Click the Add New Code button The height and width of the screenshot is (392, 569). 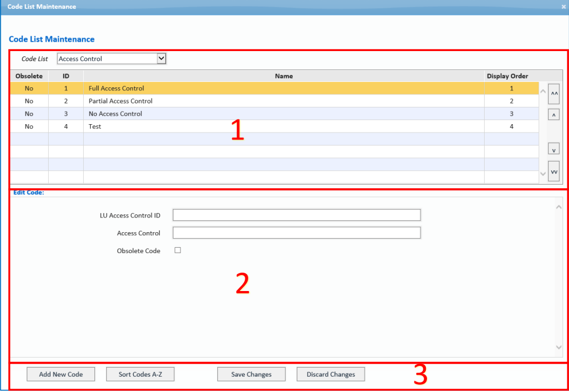click(x=61, y=374)
